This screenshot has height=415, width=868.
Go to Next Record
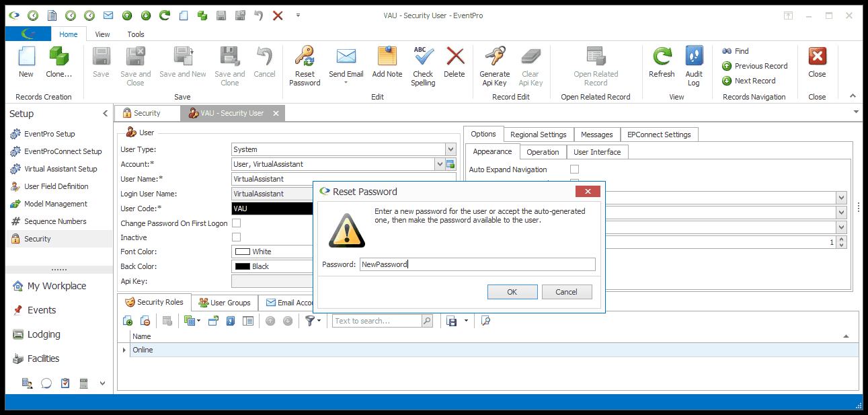click(748, 81)
